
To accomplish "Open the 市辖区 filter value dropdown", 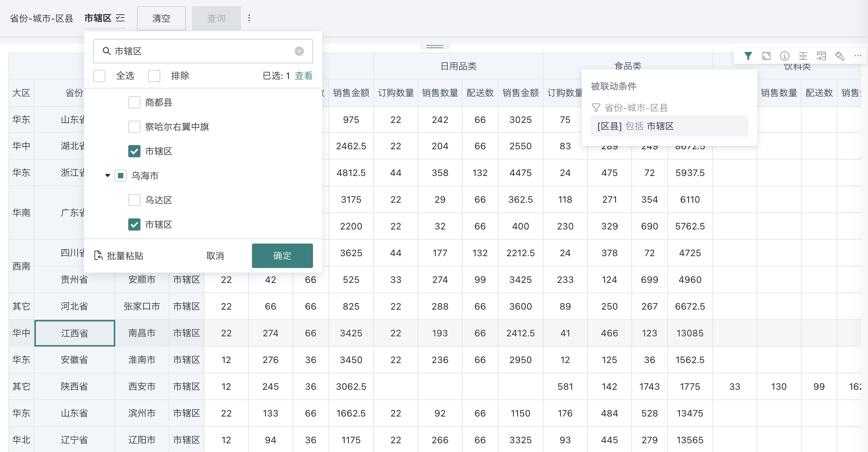I will coord(105,18).
